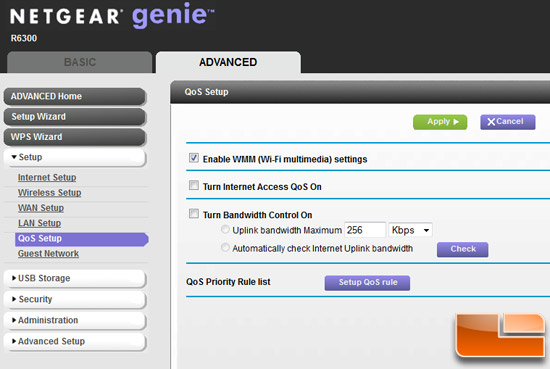The height and width of the screenshot is (369, 550).
Task: Expand the Advanced Setup section
Action: pos(75,341)
